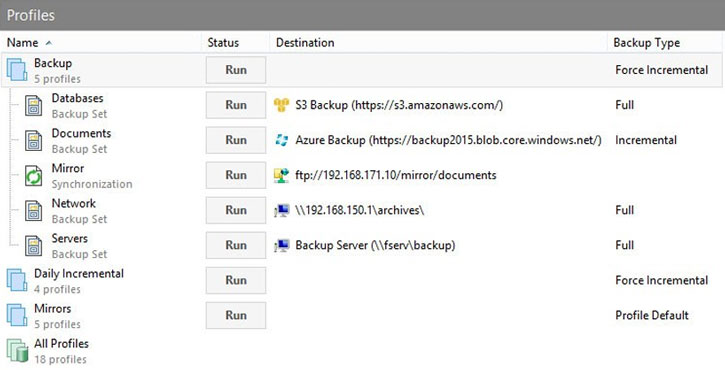Run the Documents backup set
This screenshot has height=370, width=725.
point(236,140)
